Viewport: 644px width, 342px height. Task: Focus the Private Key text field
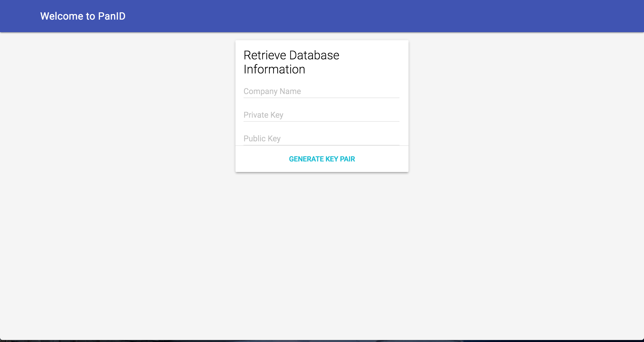point(321,115)
